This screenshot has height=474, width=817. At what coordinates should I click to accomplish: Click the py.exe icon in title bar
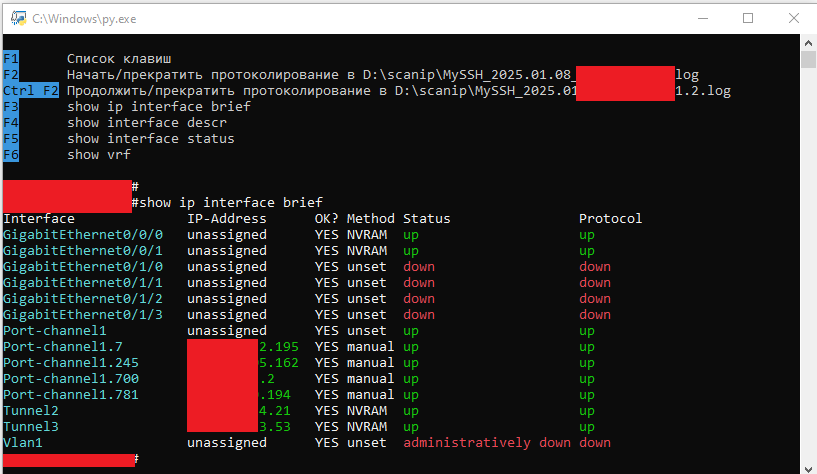17,18
